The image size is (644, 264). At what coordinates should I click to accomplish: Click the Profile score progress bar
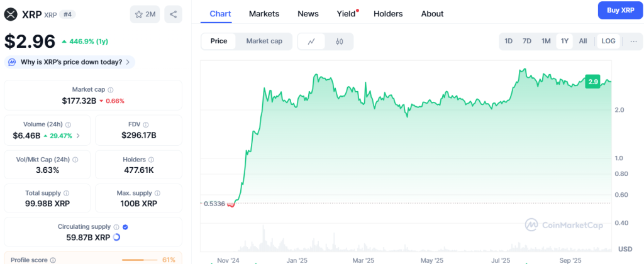pyautogui.click(x=140, y=260)
